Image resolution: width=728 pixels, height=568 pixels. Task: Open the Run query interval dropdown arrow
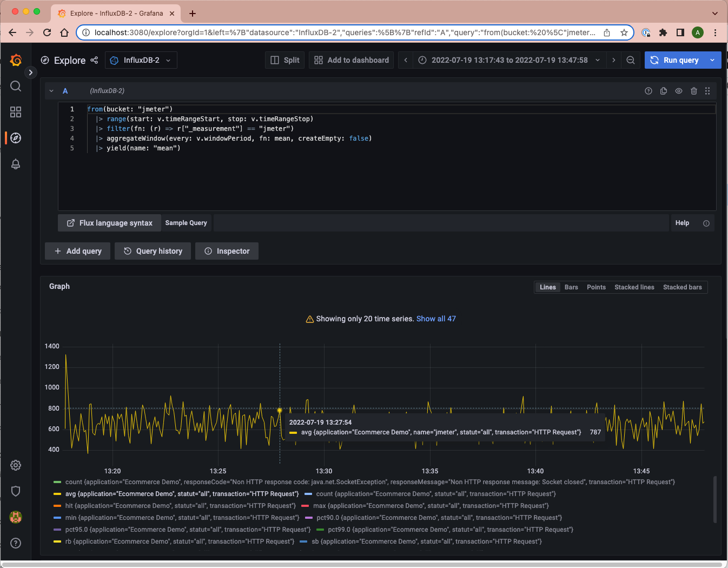click(x=713, y=60)
